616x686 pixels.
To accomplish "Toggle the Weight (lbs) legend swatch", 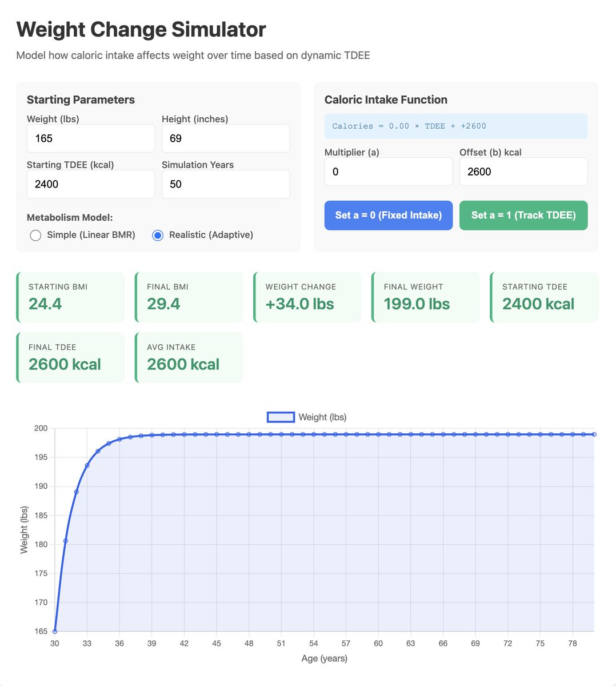I will (x=281, y=417).
